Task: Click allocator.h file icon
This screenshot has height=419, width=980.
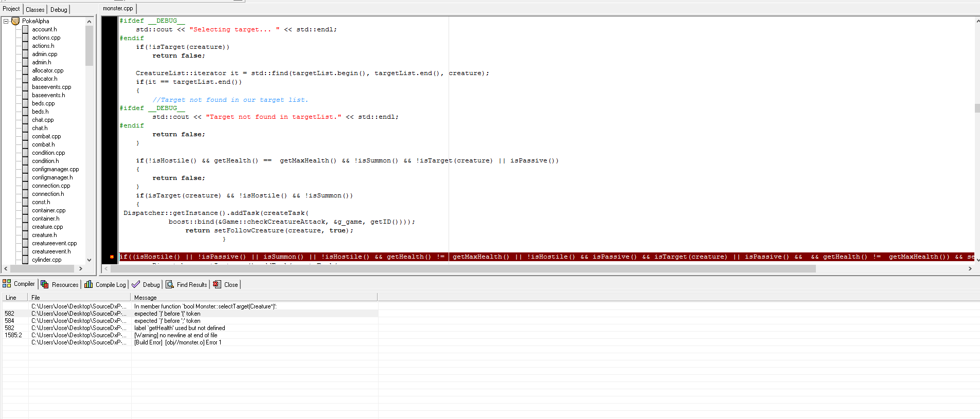Action: (25, 79)
